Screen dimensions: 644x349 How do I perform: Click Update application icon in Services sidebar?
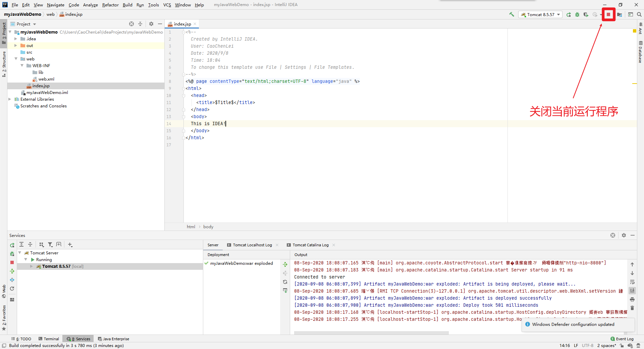pyautogui.click(x=12, y=280)
